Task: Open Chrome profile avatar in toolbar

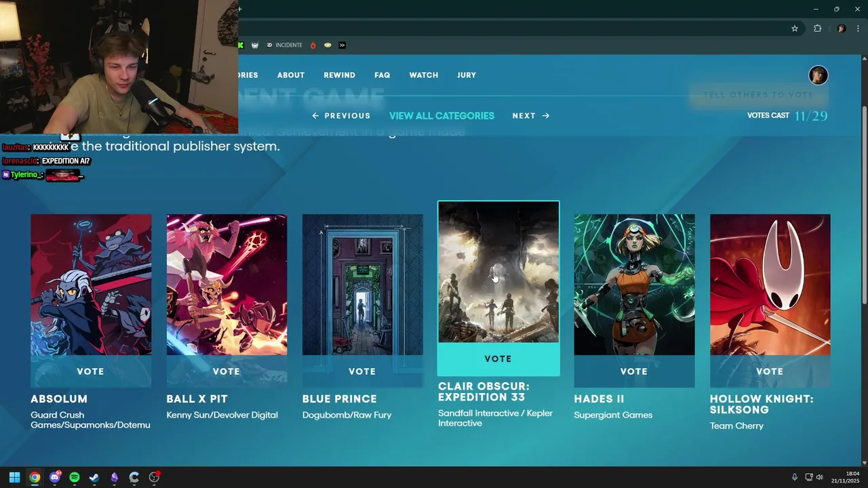Action: 842,28
